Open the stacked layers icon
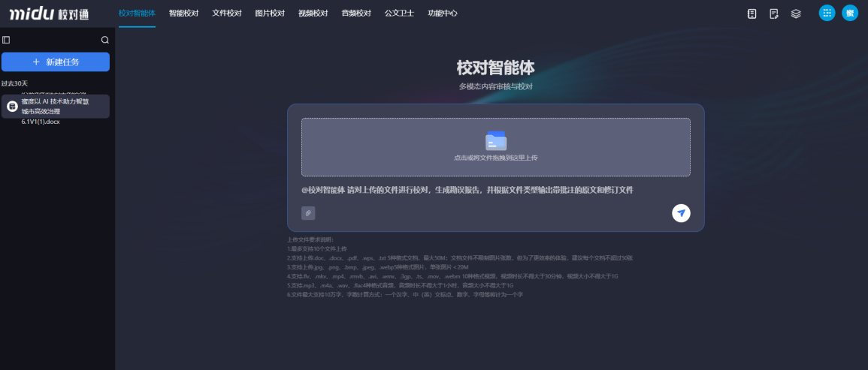The width and height of the screenshot is (868, 370). click(796, 14)
